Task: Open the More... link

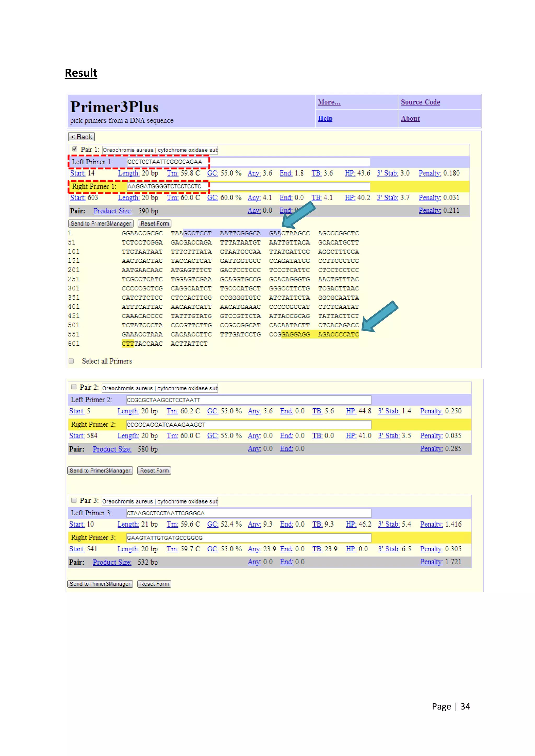Action: tap(329, 102)
